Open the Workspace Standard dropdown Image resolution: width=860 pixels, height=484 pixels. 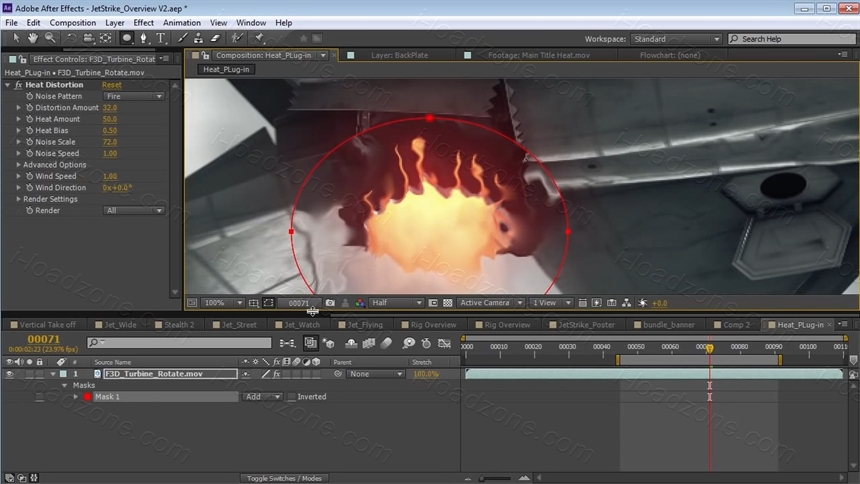click(x=676, y=39)
